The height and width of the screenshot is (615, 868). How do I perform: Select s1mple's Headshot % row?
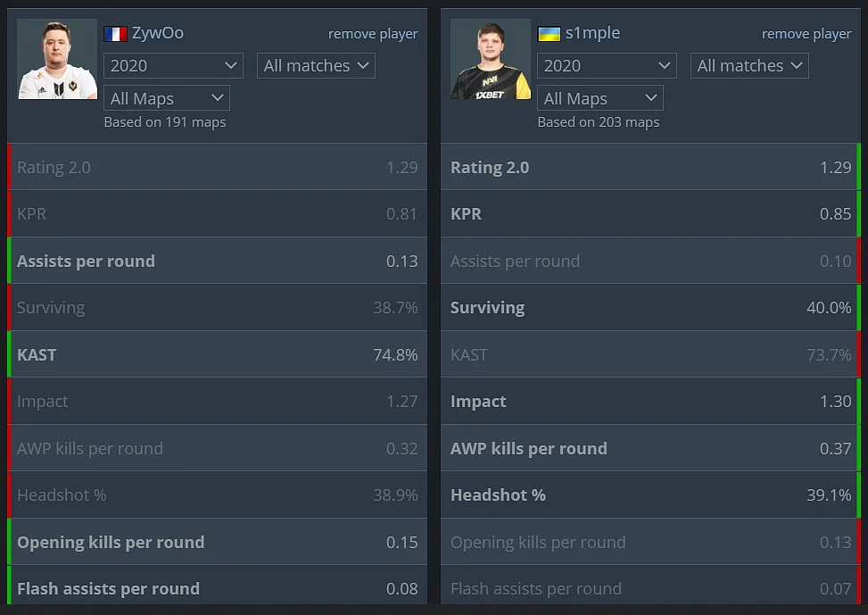coord(650,494)
